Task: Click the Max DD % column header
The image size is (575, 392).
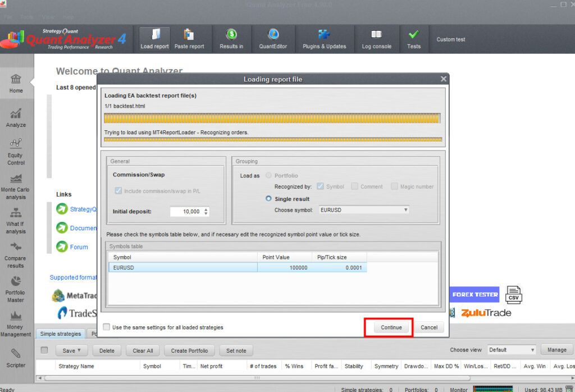Action: (446, 366)
